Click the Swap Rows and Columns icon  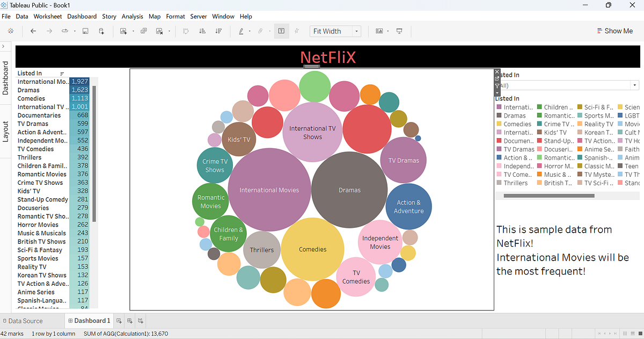point(186,31)
